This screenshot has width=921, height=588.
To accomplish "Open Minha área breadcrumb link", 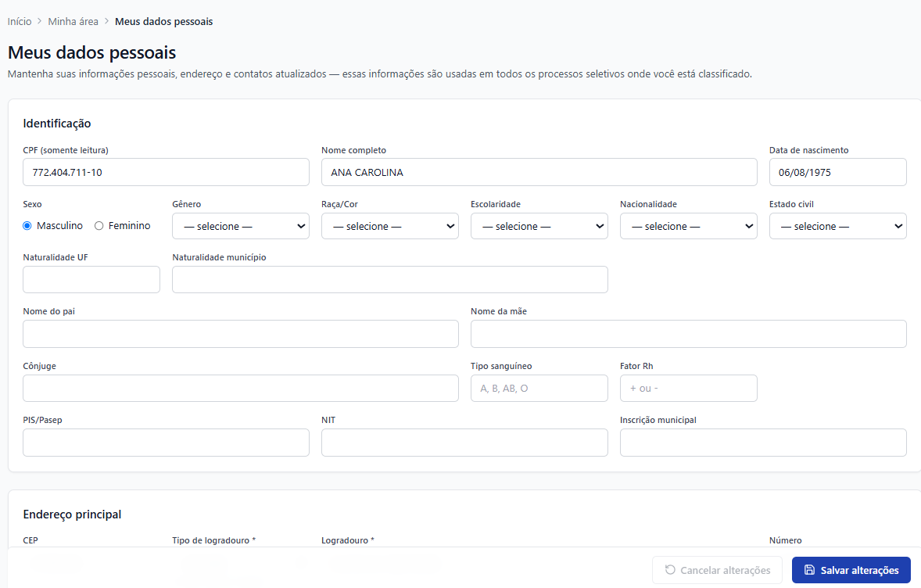I will click(x=73, y=22).
